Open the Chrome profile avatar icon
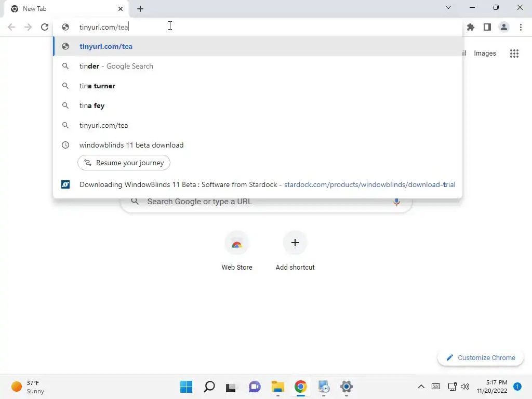The width and height of the screenshot is (532, 399). (504, 27)
